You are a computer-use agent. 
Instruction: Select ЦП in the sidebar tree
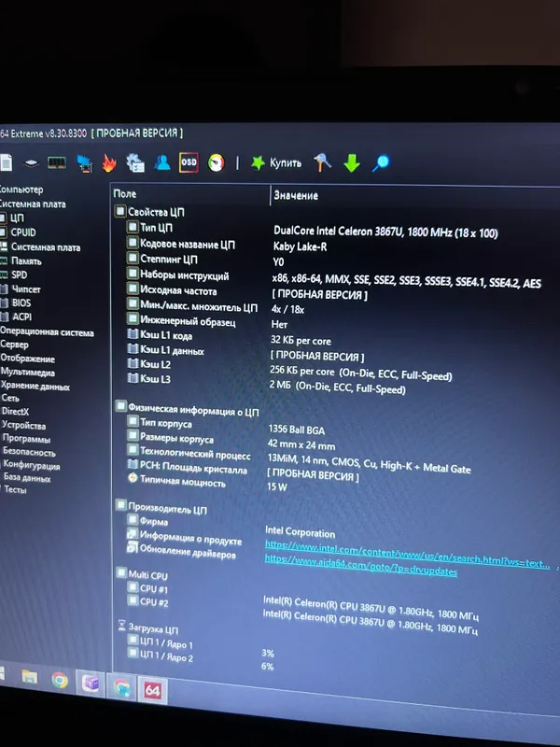click(17, 218)
